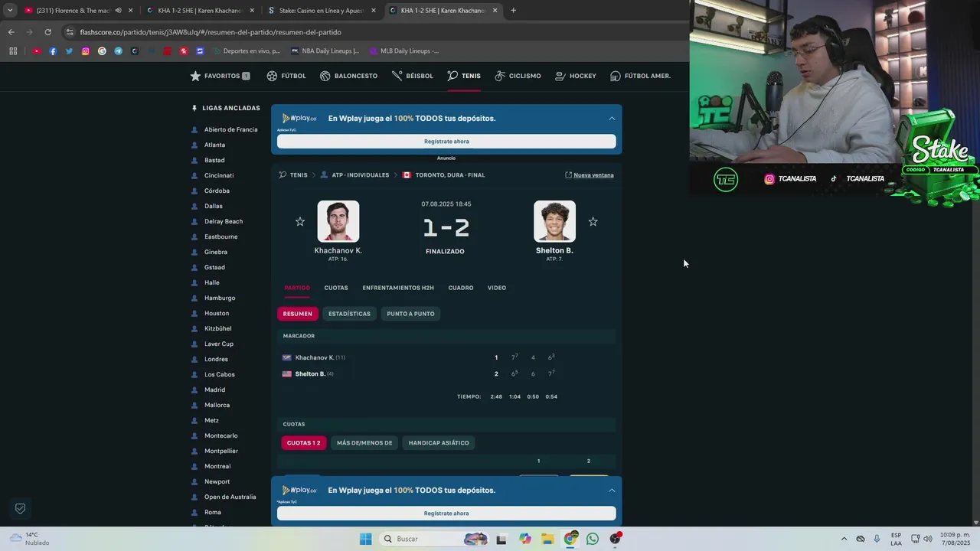Open the tab search dropdown
This screenshot has width=980, height=551.
click(x=10, y=11)
